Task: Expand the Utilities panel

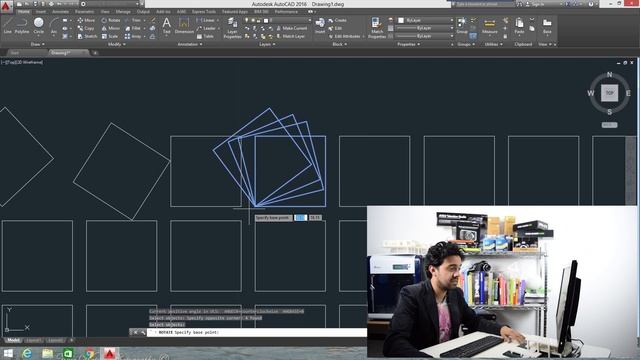Action: pyautogui.click(x=493, y=44)
